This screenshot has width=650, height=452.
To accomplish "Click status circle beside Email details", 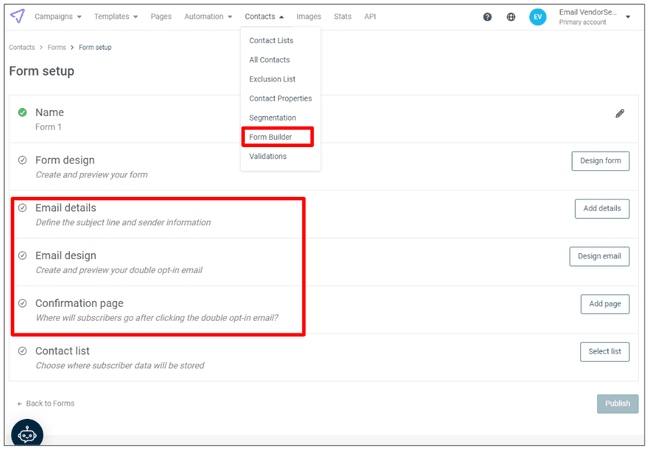I will (x=22, y=208).
